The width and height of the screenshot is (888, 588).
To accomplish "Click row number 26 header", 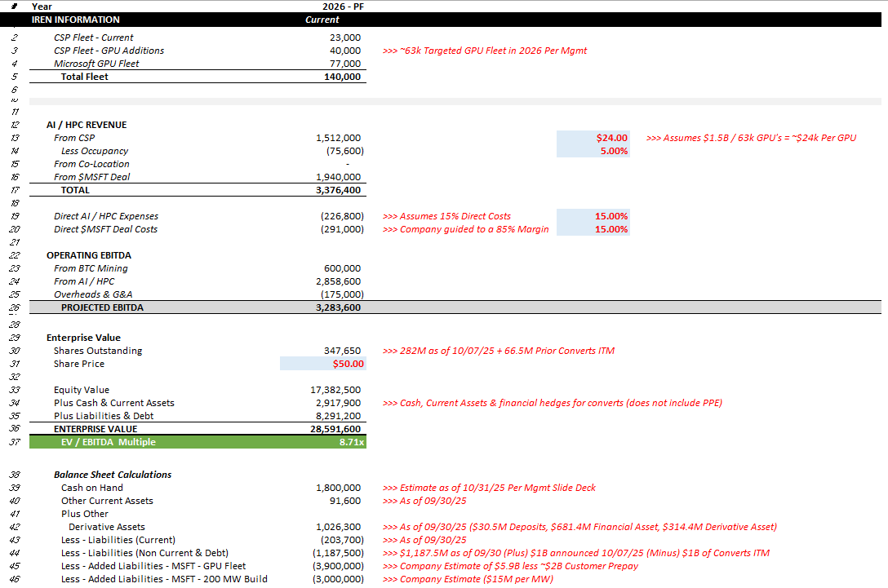I will tap(14, 307).
